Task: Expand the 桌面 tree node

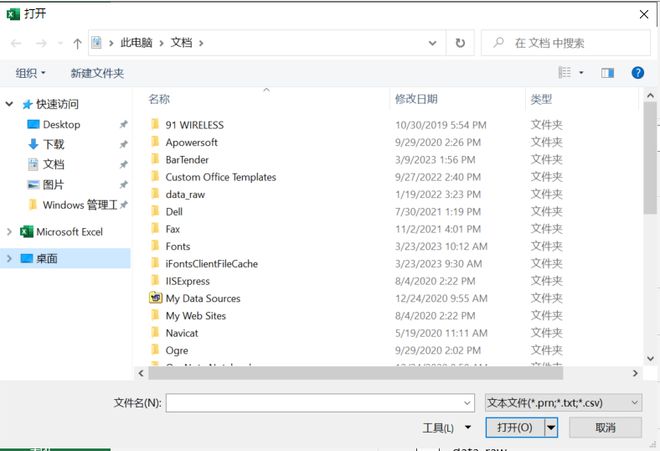Action: pos(9,259)
